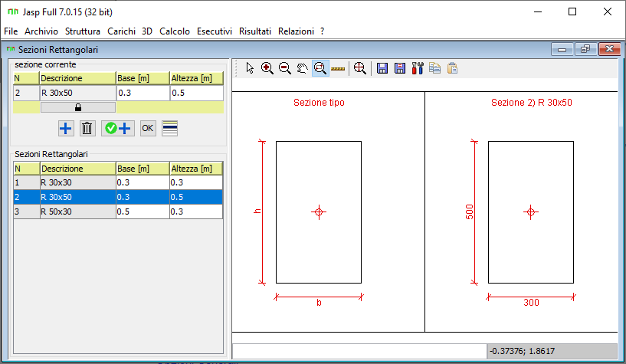626x364 pixels.
Task: Restore the Sezioni Rettangolari inner window
Action: pos(585,50)
